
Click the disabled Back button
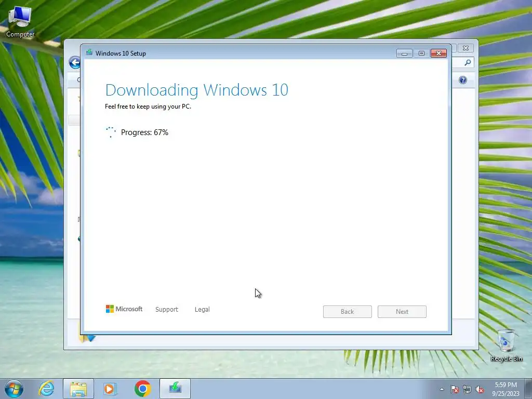(348, 312)
